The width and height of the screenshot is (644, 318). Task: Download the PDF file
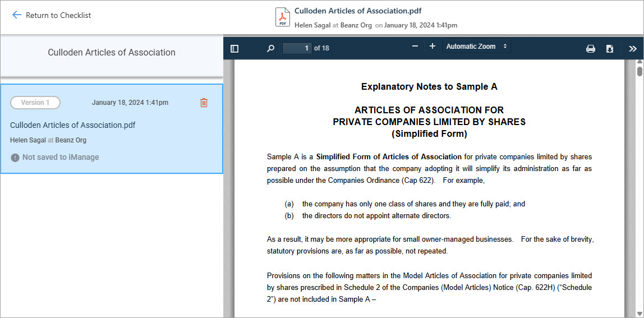click(610, 49)
